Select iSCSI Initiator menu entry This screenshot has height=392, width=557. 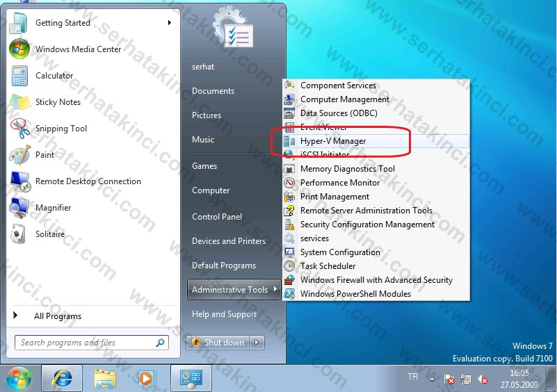tap(376, 155)
